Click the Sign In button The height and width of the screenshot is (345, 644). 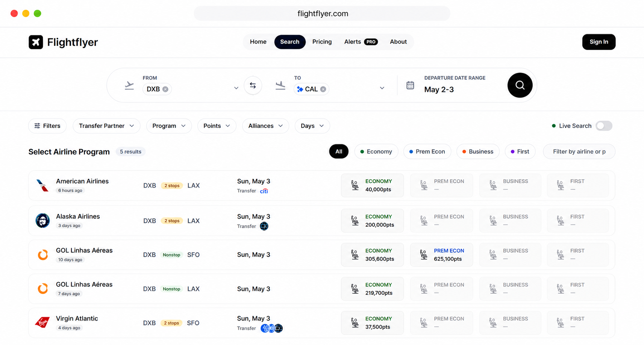click(599, 42)
